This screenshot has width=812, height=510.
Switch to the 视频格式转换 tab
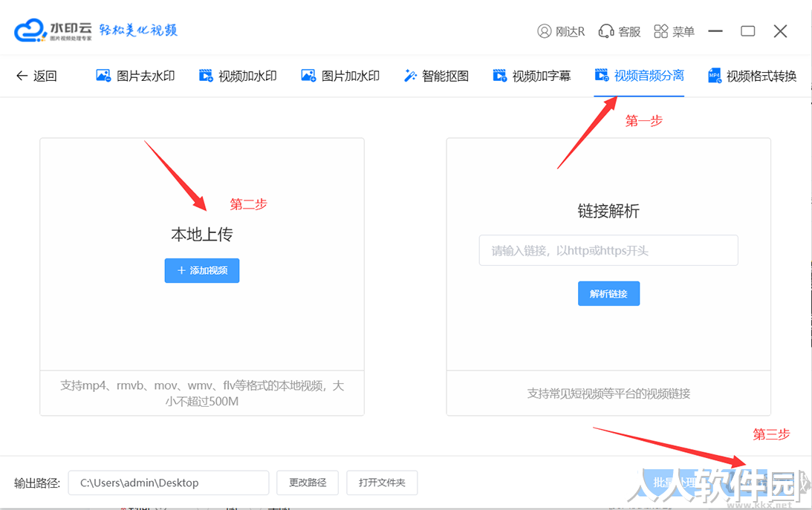pos(752,76)
